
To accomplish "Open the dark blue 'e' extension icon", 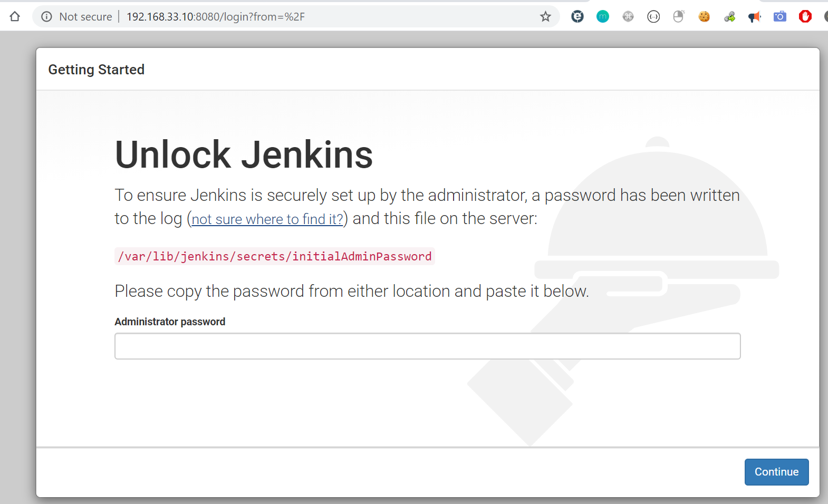I will [577, 17].
